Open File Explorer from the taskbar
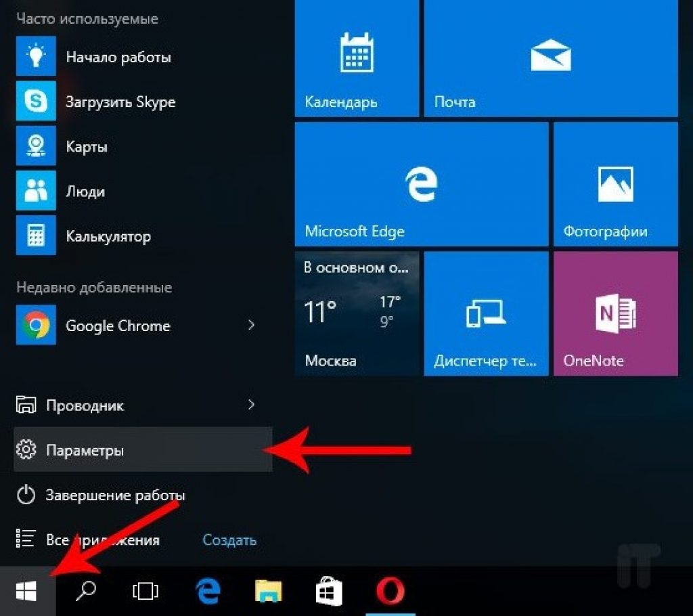Viewport: 693px width, 616px height. [x=268, y=591]
